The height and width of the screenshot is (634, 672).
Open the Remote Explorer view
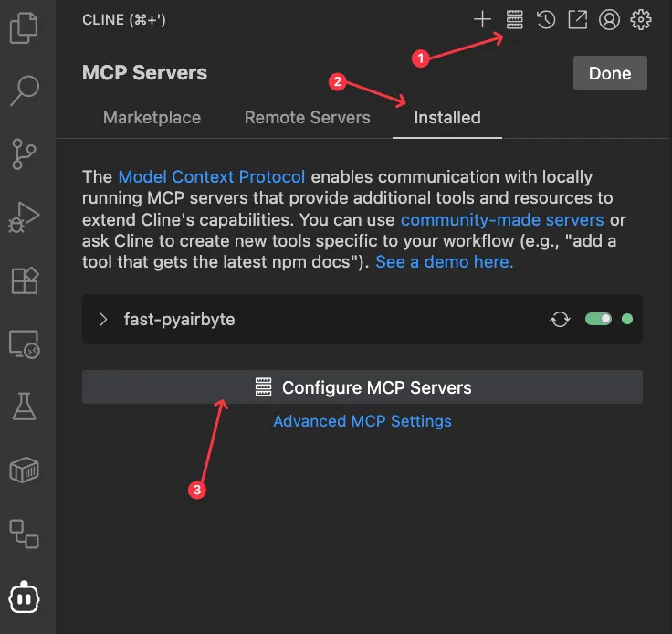pos(25,344)
